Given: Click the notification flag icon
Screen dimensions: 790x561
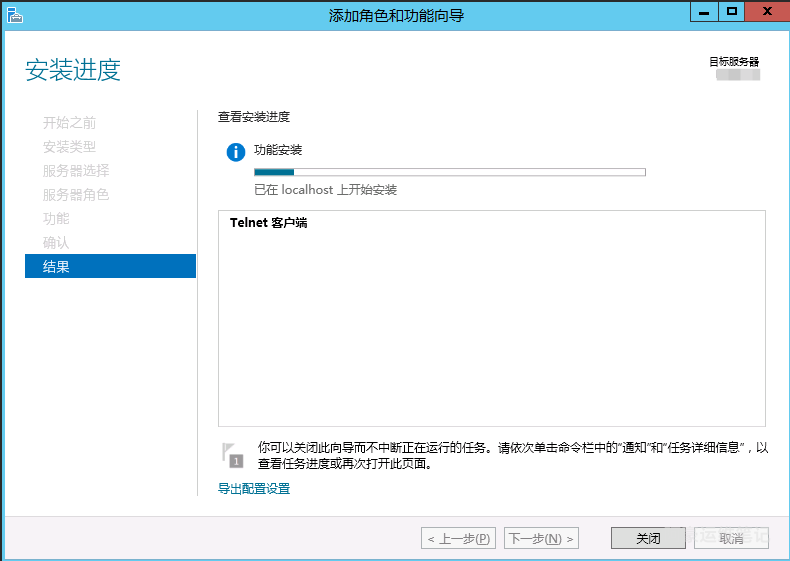Looking at the screenshot, I should [x=232, y=455].
